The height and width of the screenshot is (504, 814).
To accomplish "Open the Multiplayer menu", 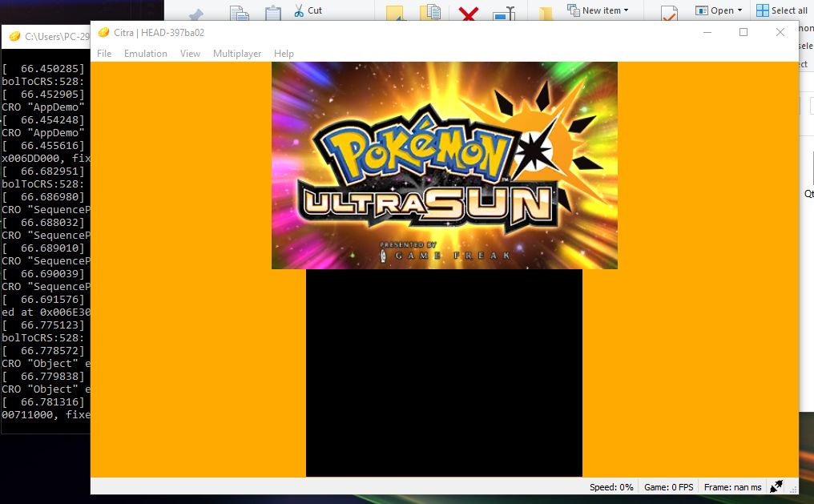I will 236,54.
